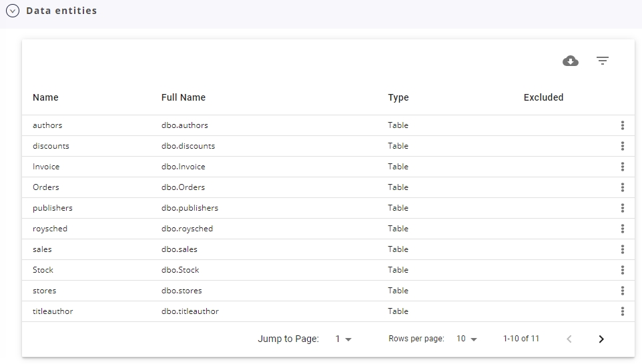Go to the next page arrow

point(601,339)
